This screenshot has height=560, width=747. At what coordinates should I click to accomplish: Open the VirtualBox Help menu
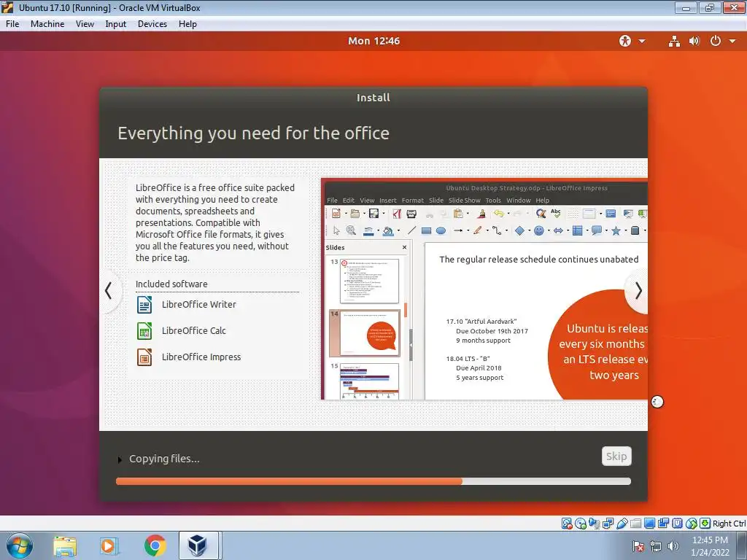pyautogui.click(x=187, y=24)
